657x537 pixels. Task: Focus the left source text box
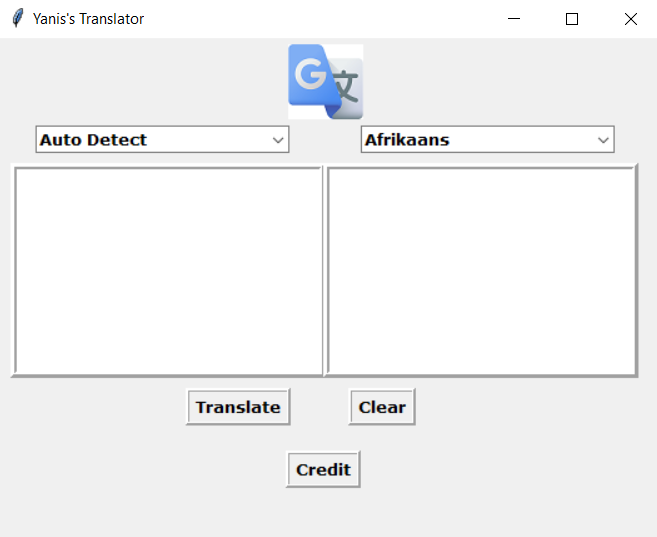167,271
